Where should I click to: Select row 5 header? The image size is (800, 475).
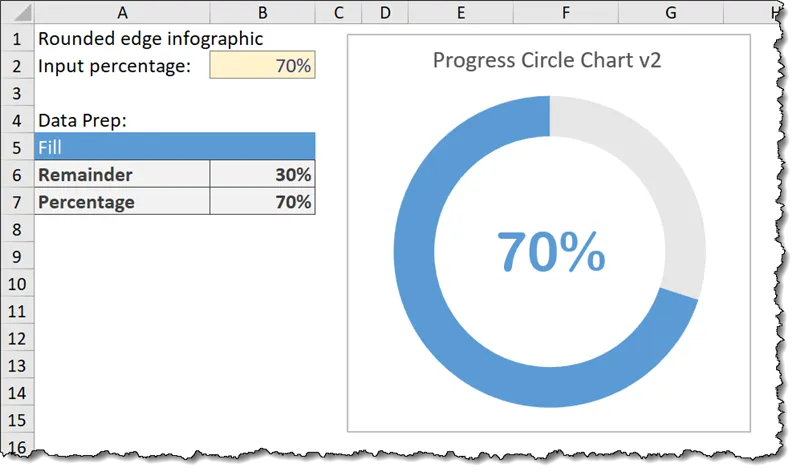17,147
